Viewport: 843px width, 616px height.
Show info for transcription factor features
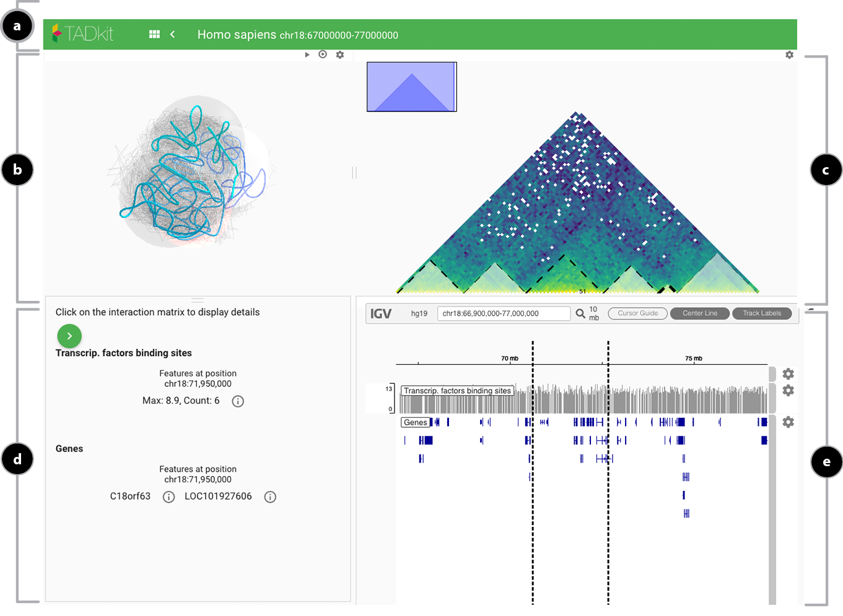(x=238, y=401)
